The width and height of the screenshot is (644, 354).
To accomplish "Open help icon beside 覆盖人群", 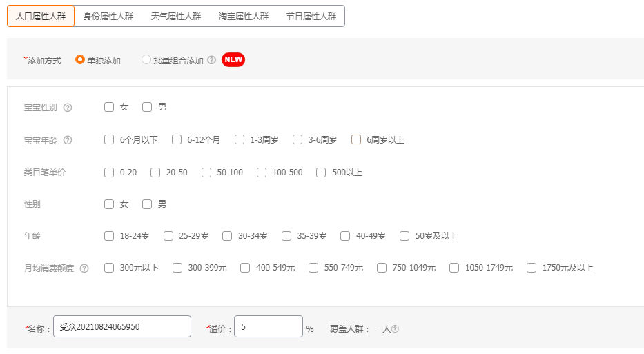I will [395, 328].
